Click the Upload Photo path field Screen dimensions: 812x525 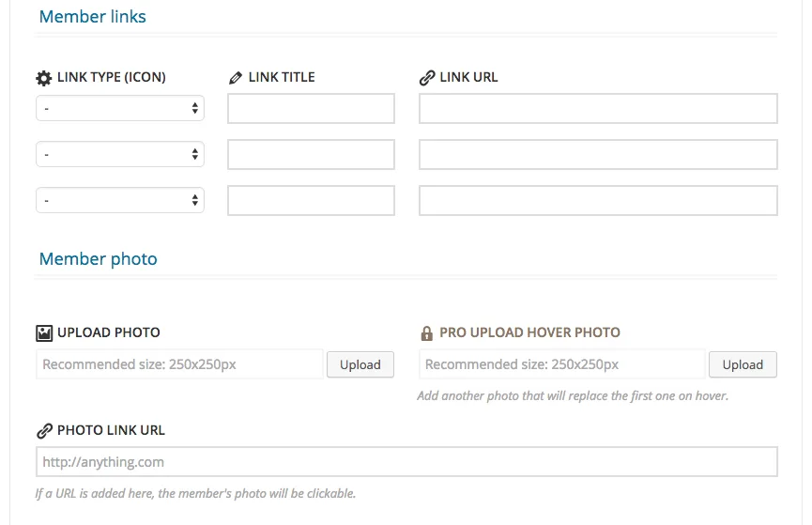click(179, 364)
